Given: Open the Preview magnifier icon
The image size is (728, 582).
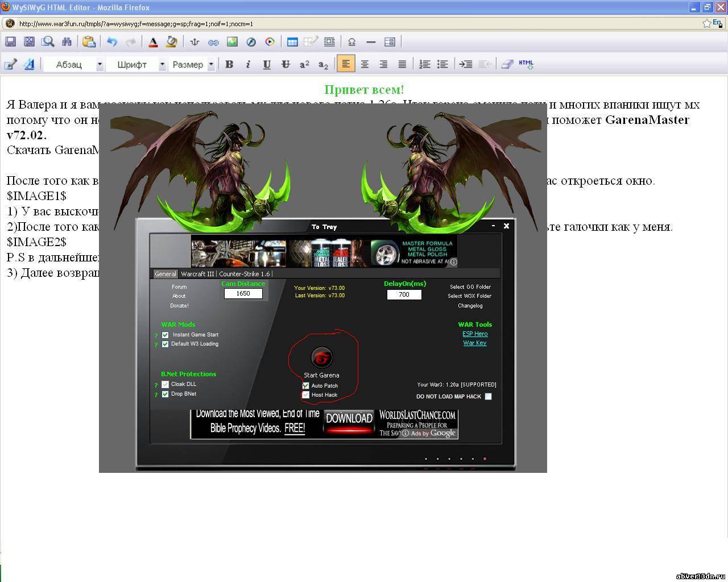Looking at the screenshot, I should pos(48,41).
